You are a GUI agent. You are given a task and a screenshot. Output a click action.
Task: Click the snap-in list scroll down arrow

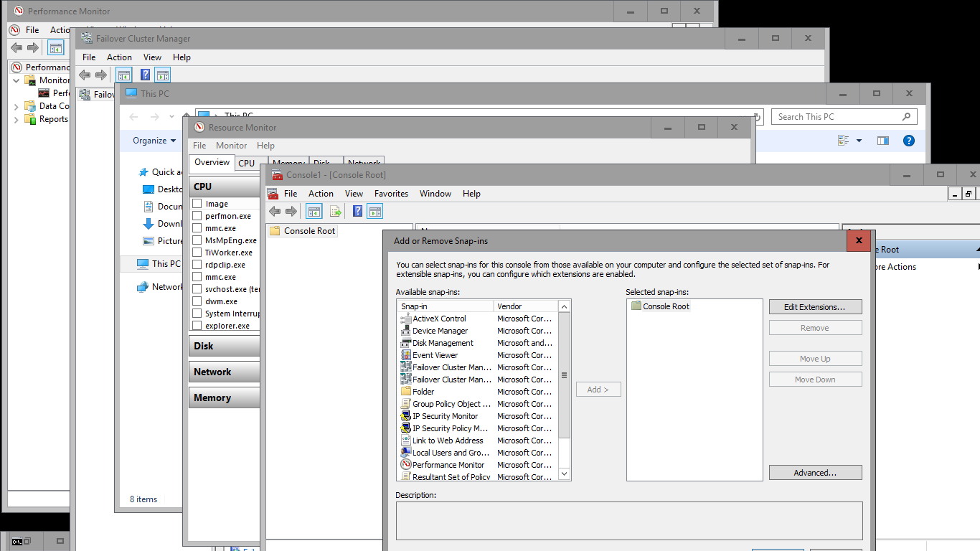click(564, 474)
